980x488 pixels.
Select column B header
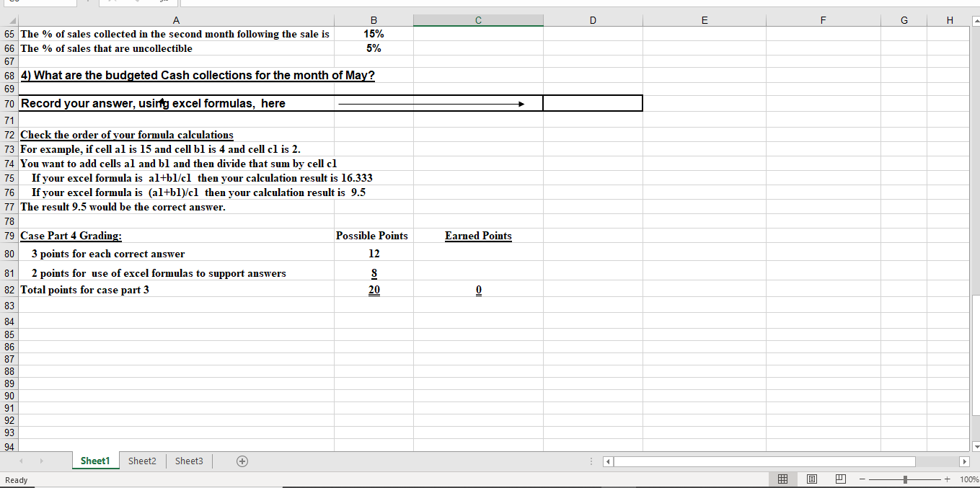pos(373,20)
